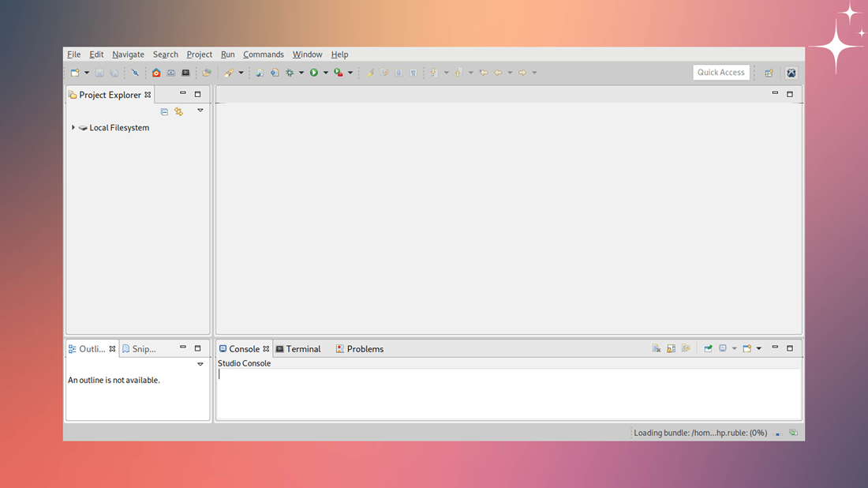
Task: Open the Window menu
Action: 307,54
